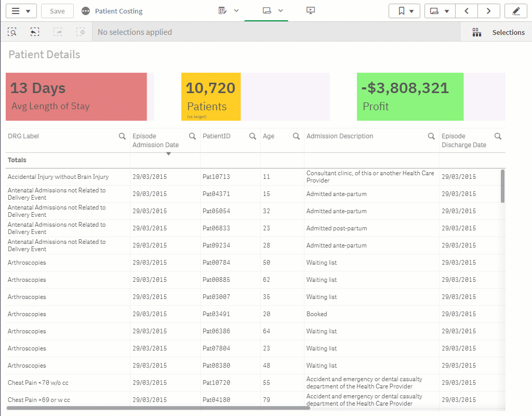Click the Save button
Image resolution: width=532 pixels, height=416 pixels.
(57, 11)
